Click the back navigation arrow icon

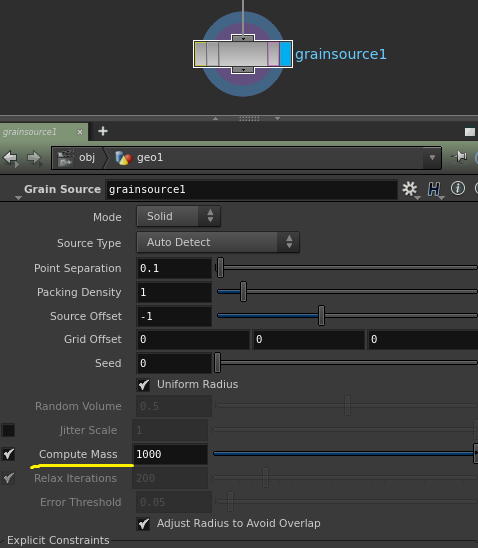pyautogui.click(x=10, y=158)
